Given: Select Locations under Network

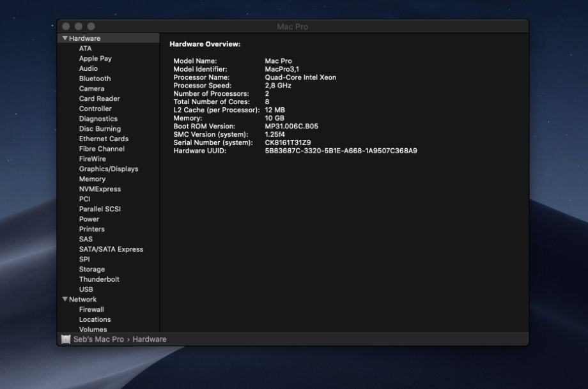Looking at the screenshot, I should pos(95,319).
